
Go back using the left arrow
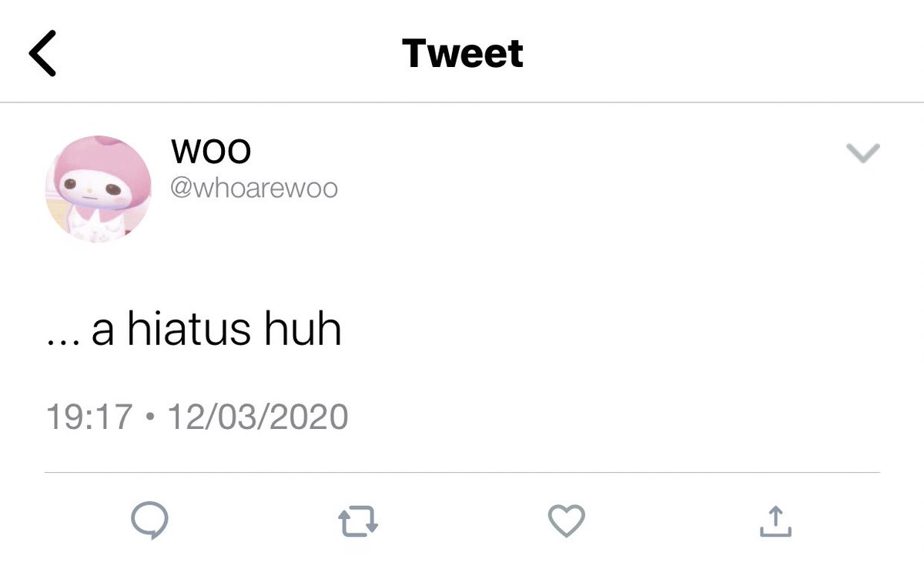tap(42, 54)
